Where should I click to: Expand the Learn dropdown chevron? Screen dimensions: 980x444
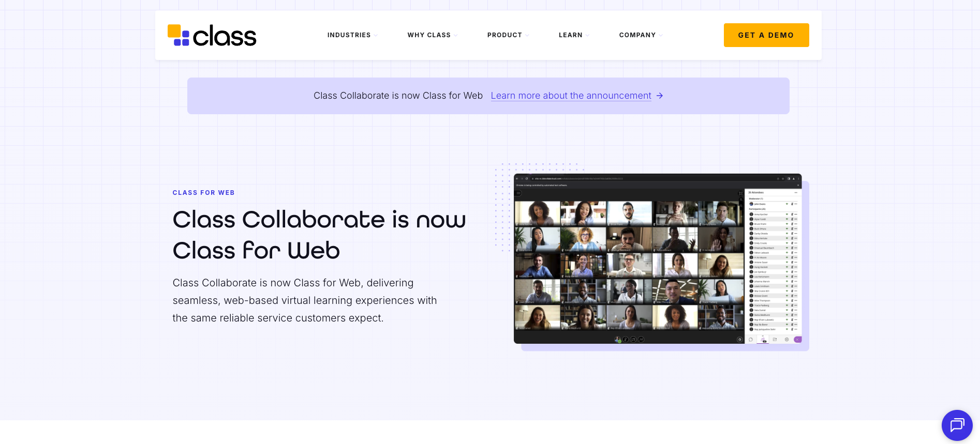point(588,35)
